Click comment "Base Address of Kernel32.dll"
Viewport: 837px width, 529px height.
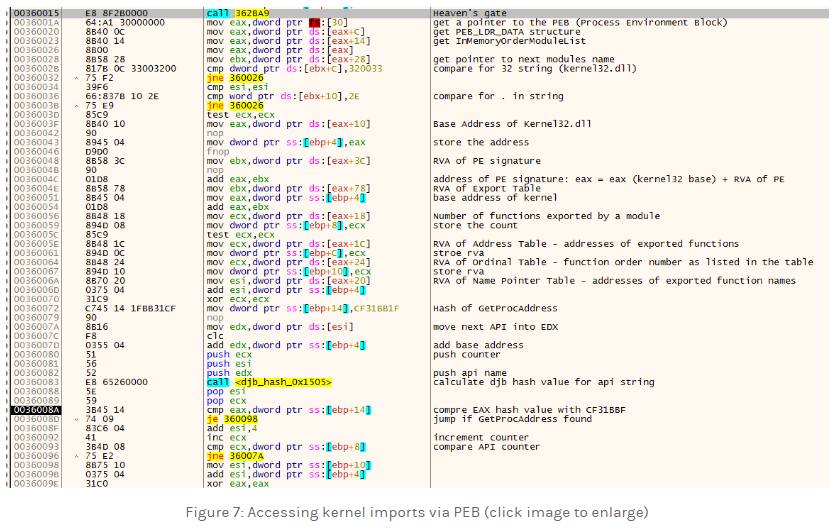(512, 124)
